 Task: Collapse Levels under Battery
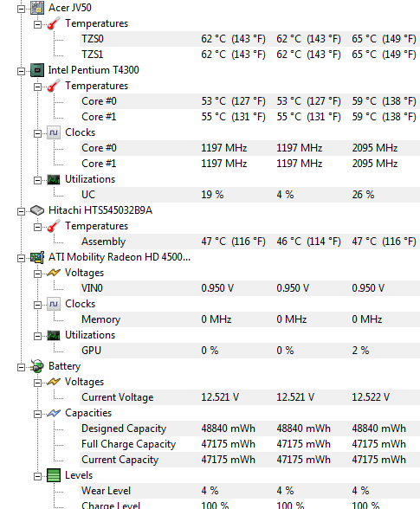coord(38,476)
